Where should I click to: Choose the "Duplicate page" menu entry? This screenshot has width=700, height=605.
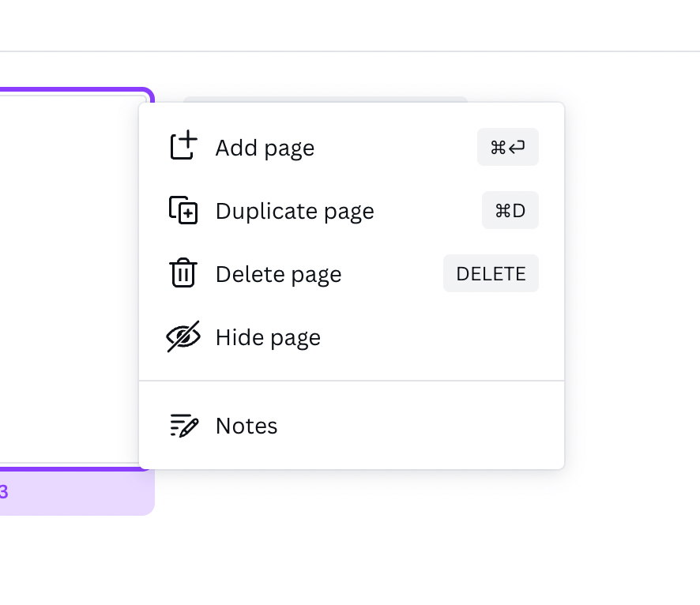[294, 211]
